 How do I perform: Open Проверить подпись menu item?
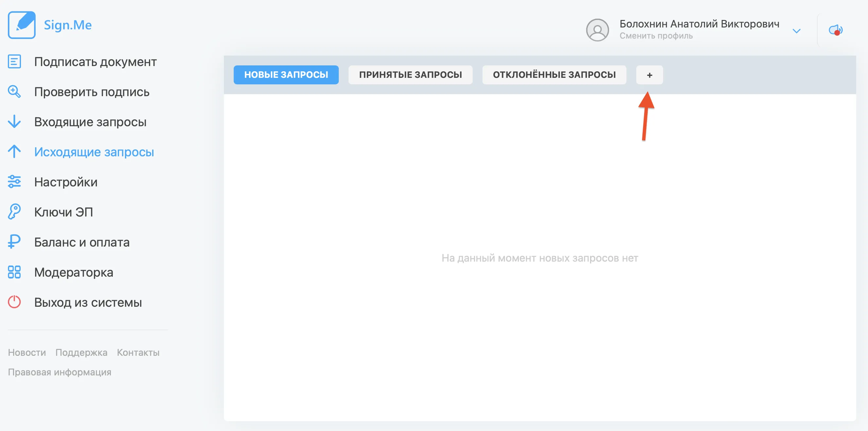pos(92,92)
